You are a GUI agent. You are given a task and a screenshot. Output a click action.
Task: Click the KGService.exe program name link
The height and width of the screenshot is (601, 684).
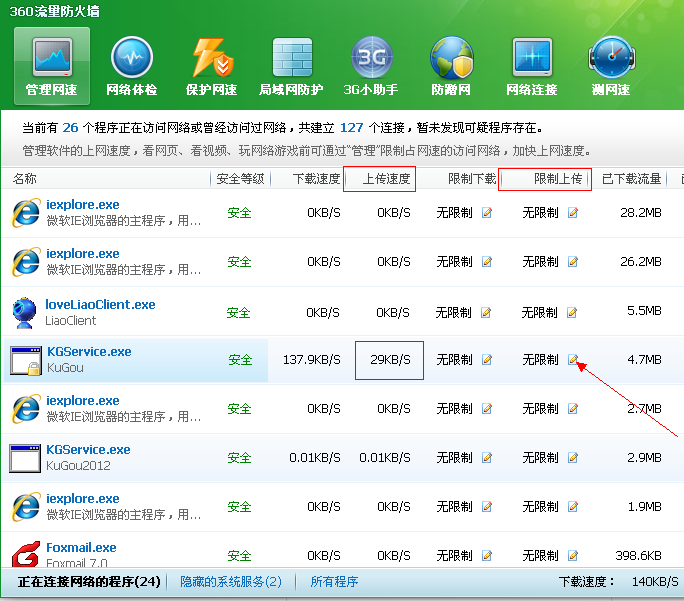[89, 352]
